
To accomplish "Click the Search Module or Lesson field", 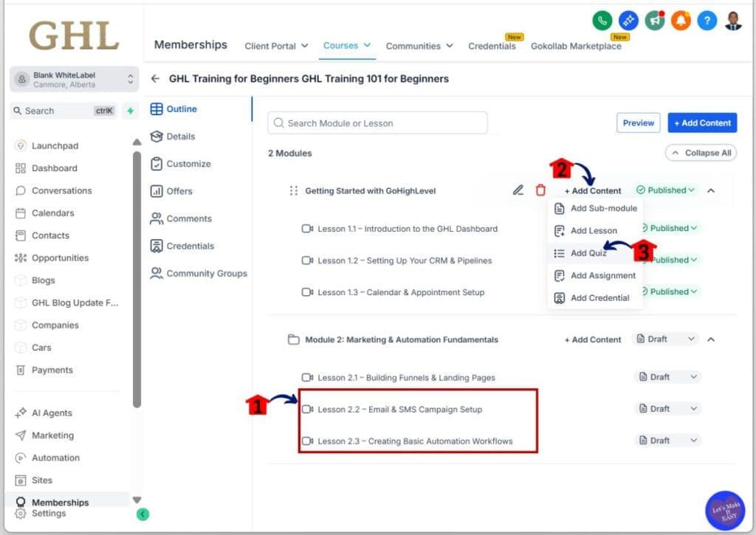I will [377, 122].
